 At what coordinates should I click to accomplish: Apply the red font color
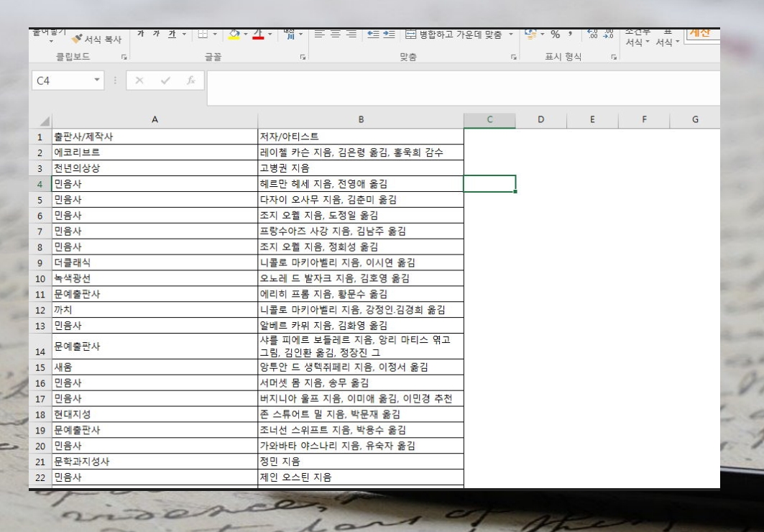tap(258, 34)
